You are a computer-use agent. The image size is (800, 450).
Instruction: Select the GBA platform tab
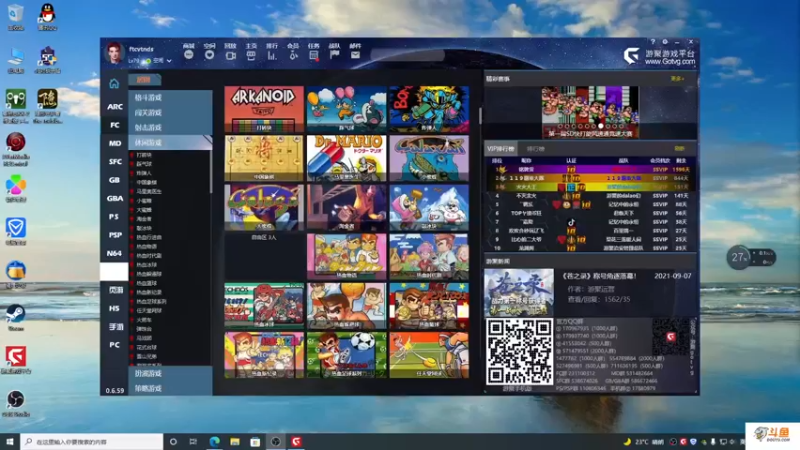114,198
